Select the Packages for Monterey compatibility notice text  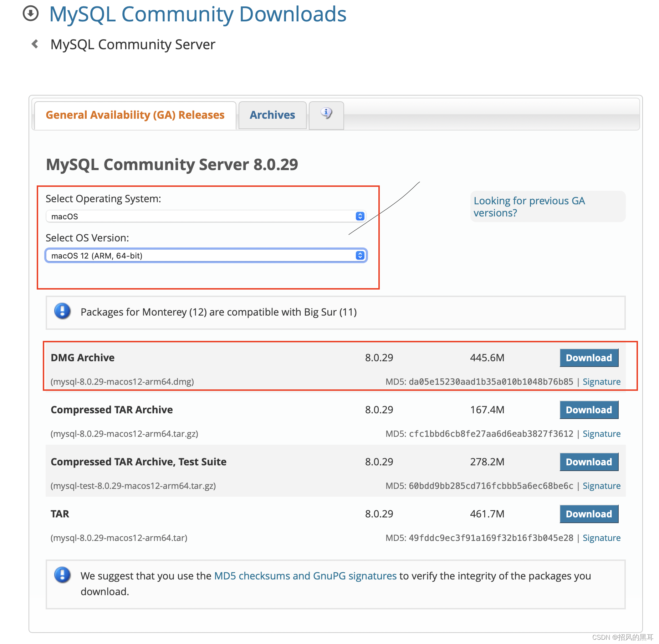pyautogui.click(x=219, y=312)
